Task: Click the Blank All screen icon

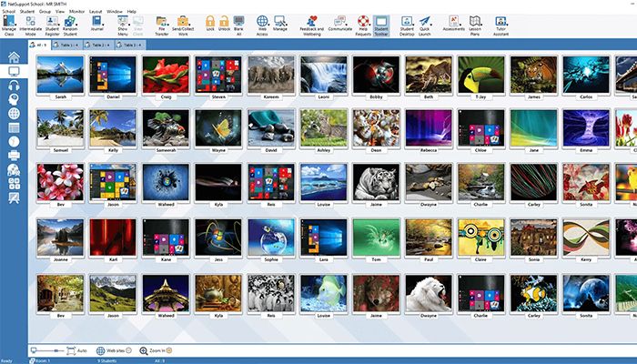Action: tap(238, 23)
